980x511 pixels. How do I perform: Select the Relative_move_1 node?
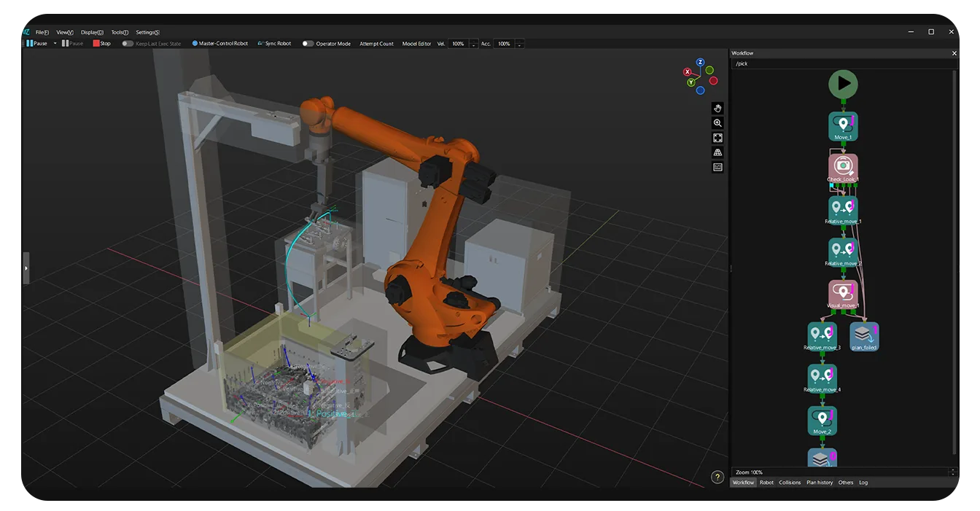(843, 210)
